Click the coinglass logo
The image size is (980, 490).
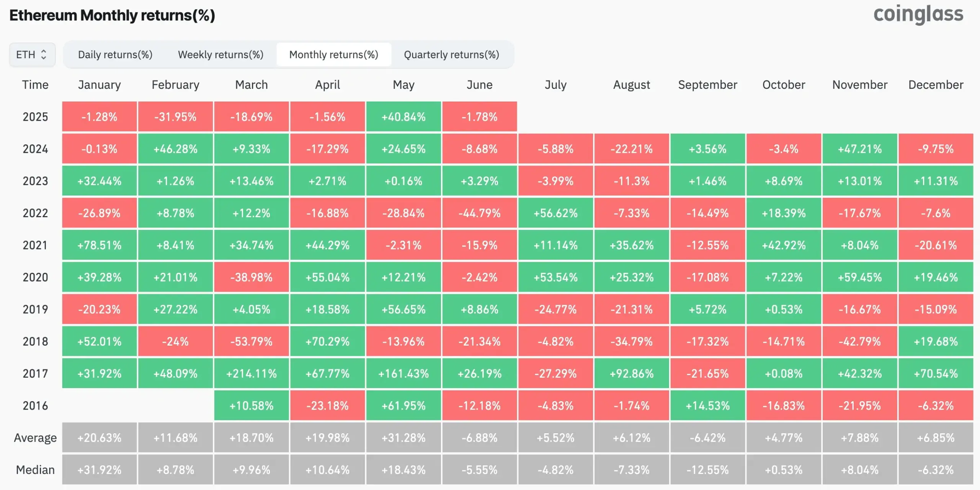(918, 15)
